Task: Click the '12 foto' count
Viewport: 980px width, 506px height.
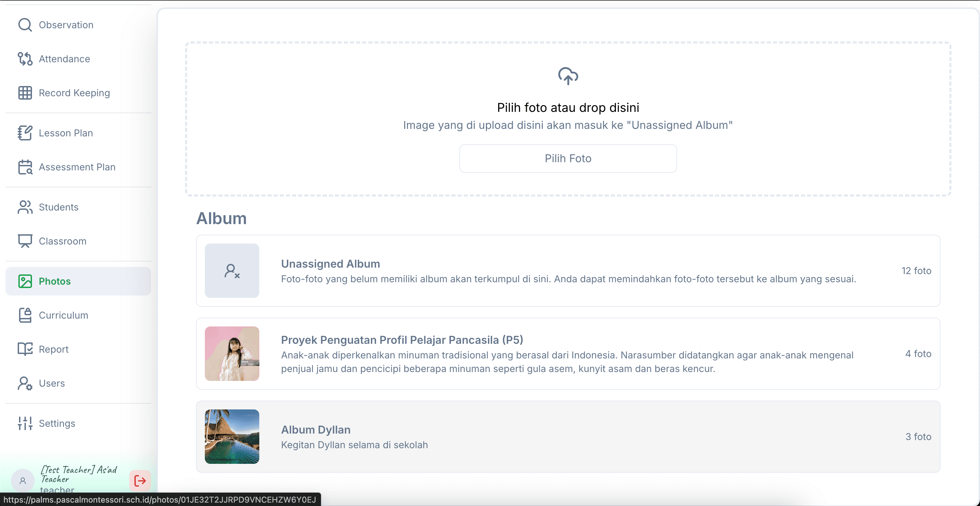Action: (x=916, y=271)
